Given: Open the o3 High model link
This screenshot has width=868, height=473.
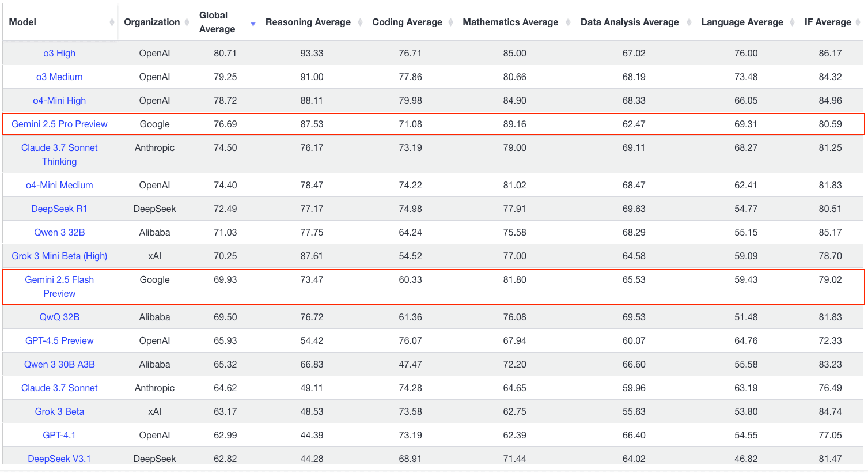Looking at the screenshot, I should 59,53.
